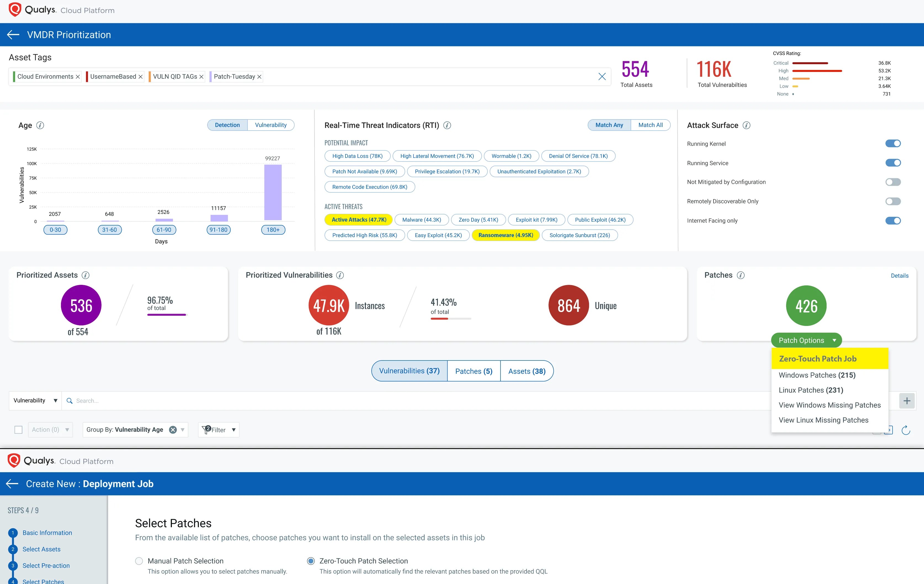Image resolution: width=924 pixels, height=584 pixels.
Task: Open the Vulnerability search type dropdown
Action: 34,400
